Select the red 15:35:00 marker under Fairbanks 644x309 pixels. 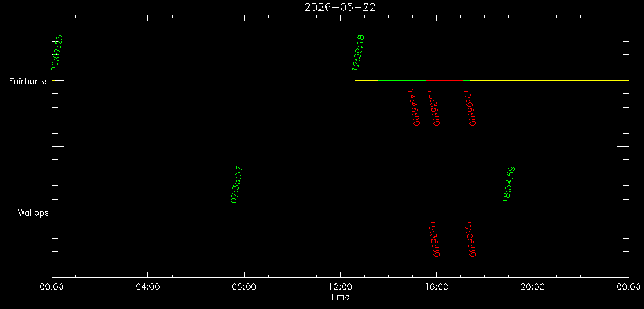click(x=434, y=108)
